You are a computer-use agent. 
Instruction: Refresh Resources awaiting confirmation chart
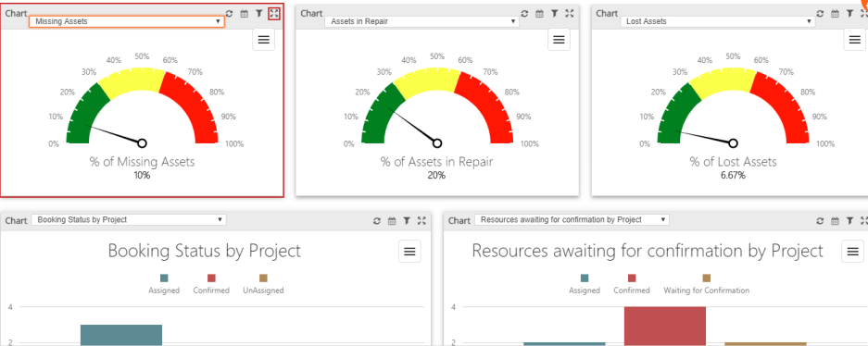tap(821, 221)
